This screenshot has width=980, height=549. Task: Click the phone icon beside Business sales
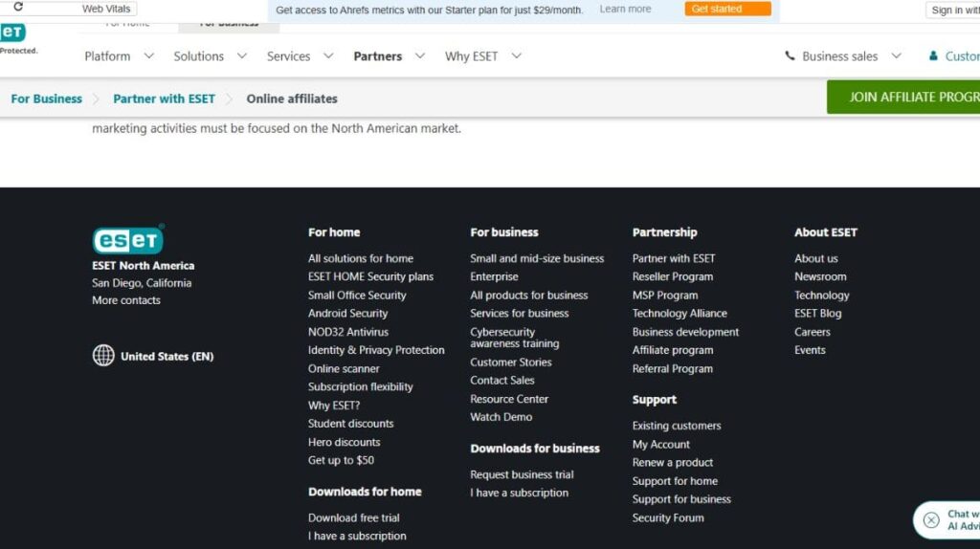tap(790, 55)
